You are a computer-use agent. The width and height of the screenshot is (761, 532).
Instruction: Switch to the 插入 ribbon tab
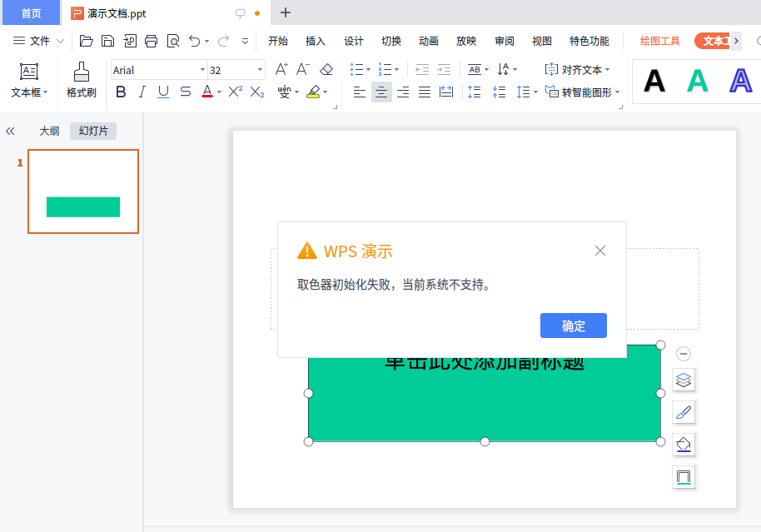click(x=315, y=40)
